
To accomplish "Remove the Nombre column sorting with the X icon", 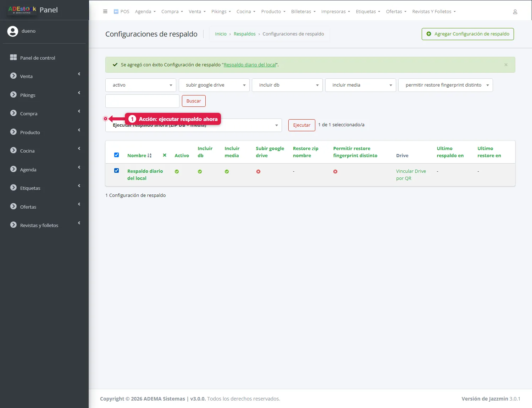I will 165,155.
